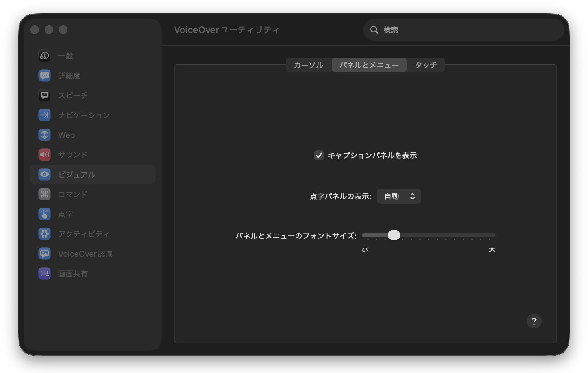Select the Web globe icon

[x=45, y=135]
